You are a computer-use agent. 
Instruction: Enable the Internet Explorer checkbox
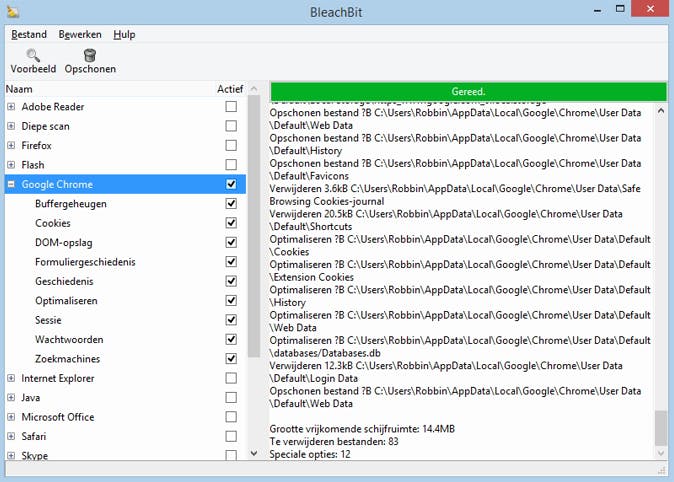point(231,378)
